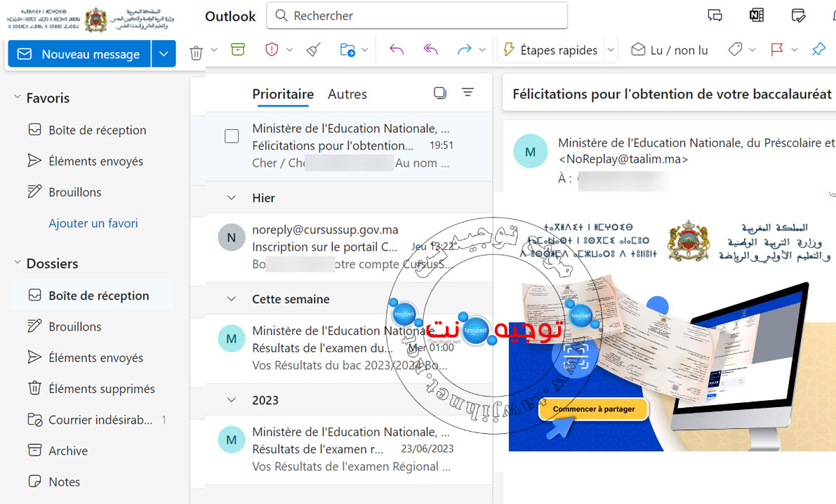Toggle Lu / non lu read status

point(670,50)
